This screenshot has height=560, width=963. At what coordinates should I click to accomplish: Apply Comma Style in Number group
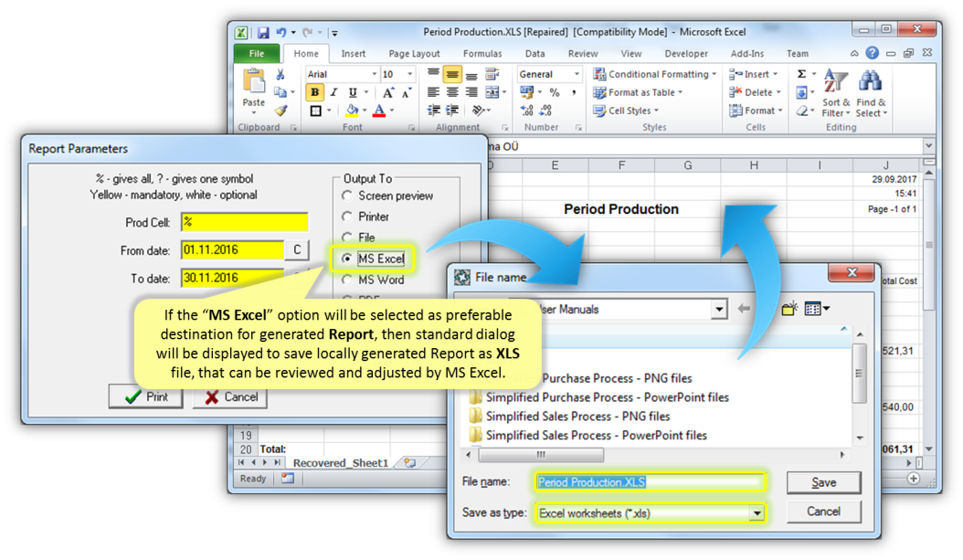[574, 92]
